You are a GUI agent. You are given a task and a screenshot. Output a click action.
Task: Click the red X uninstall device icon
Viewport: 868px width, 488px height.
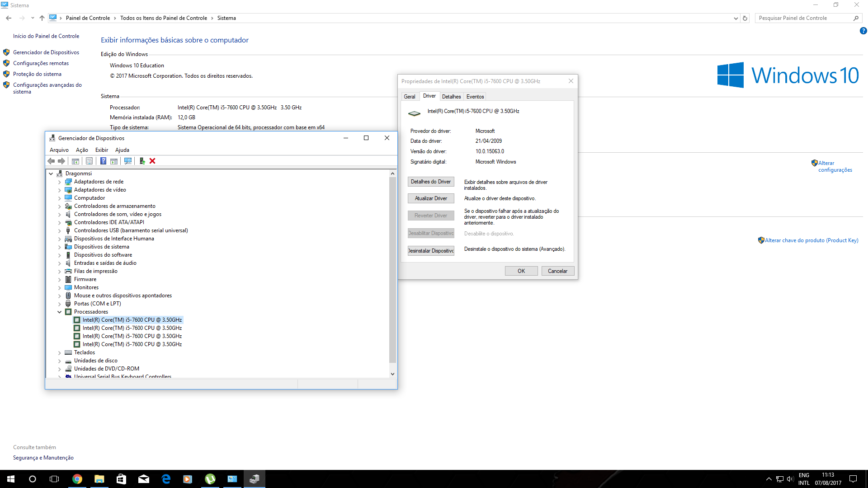[152, 161]
